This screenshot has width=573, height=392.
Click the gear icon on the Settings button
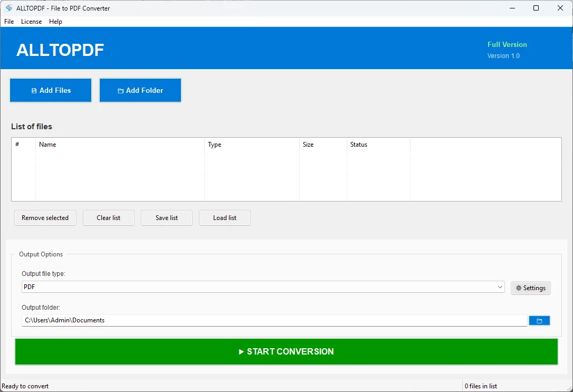pyautogui.click(x=519, y=288)
